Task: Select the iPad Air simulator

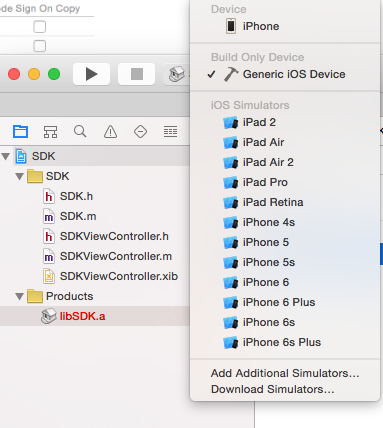Action: click(x=285, y=142)
